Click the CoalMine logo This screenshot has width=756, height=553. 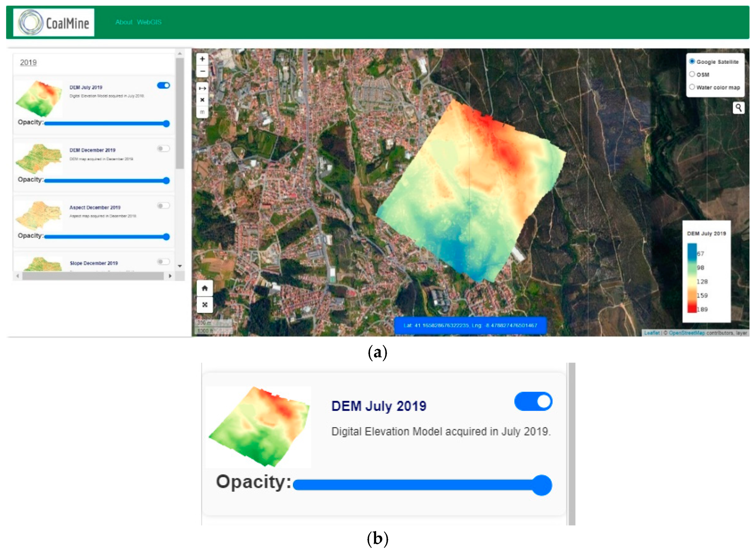click(54, 23)
